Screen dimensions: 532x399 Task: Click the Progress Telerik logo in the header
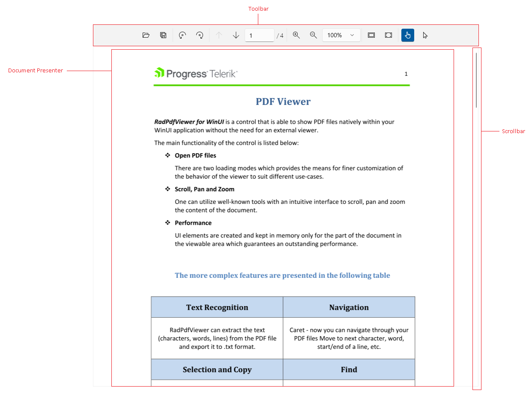196,74
